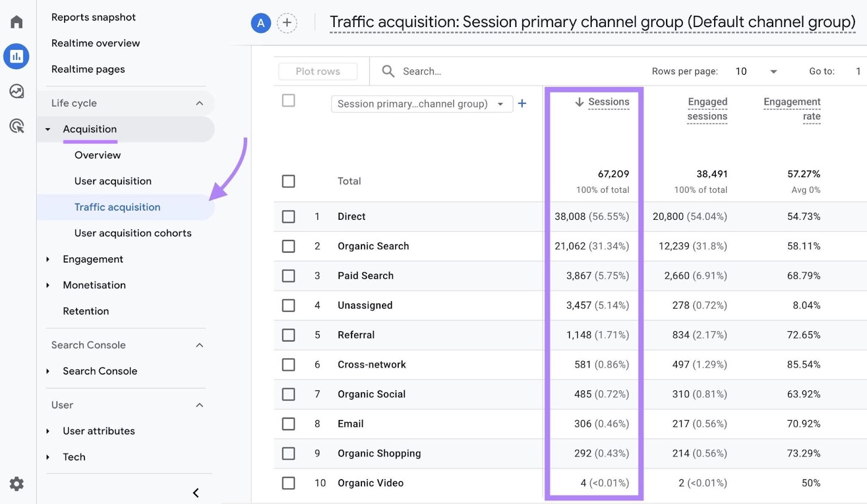
Task: Open the Rows per page dropdown
Action: (756, 71)
